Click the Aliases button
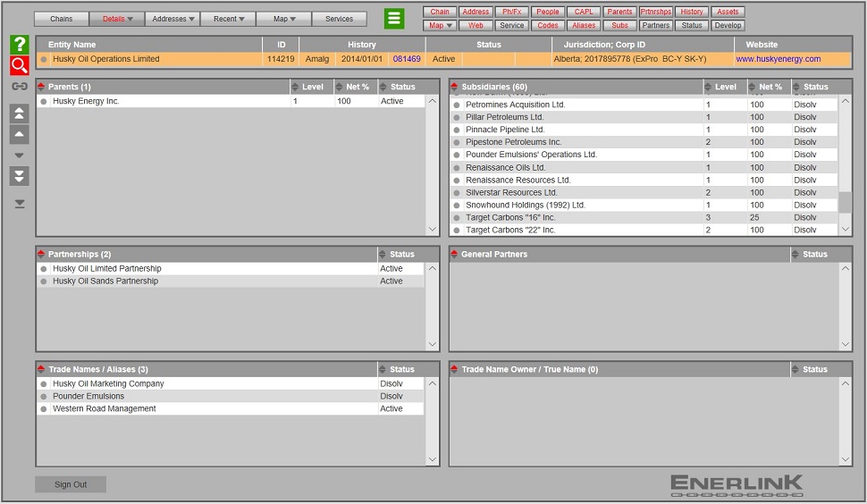Screen dimensions: 867x504 [584, 25]
